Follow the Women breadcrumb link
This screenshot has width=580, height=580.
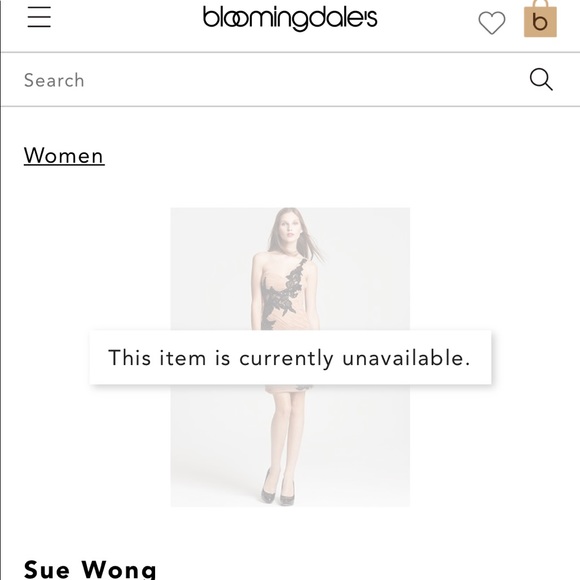pyautogui.click(x=64, y=155)
